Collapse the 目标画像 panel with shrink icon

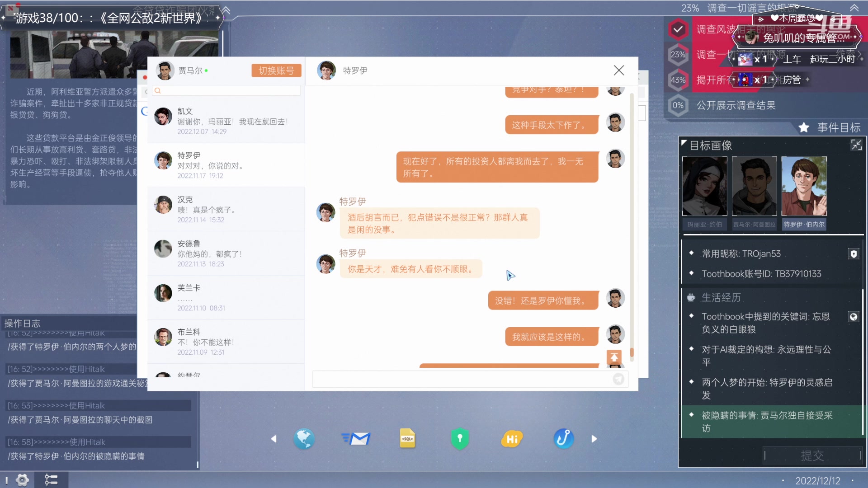[x=856, y=145]
